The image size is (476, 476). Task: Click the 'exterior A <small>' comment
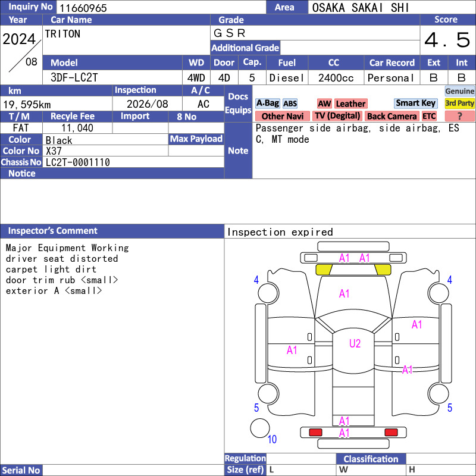[x=54, y=291]
